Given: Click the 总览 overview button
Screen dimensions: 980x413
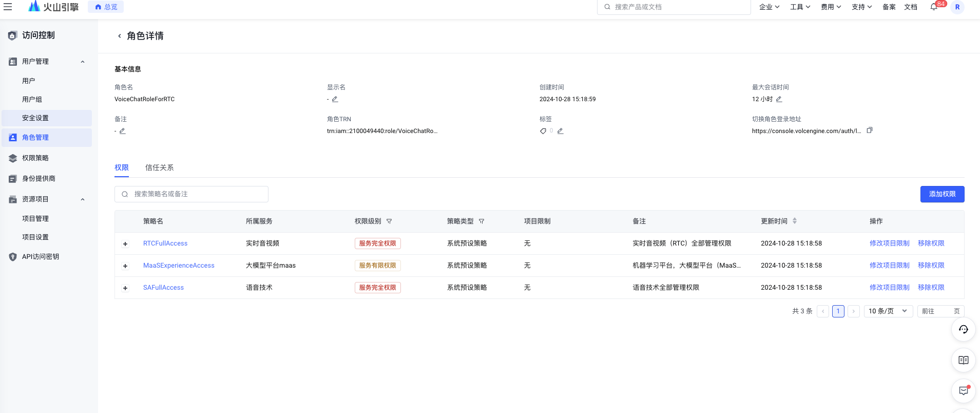Looking at the screenshot, I should click(x=106, y=7).
